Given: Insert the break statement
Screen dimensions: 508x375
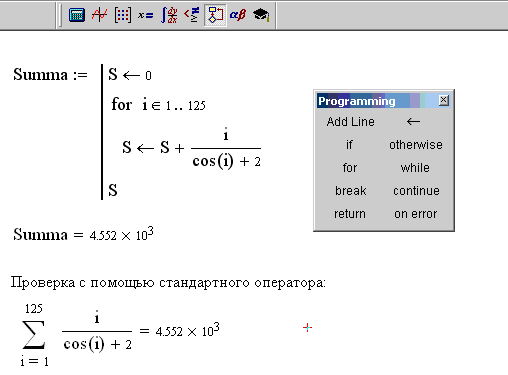Looking at the screenshot, I should point(350,191).
